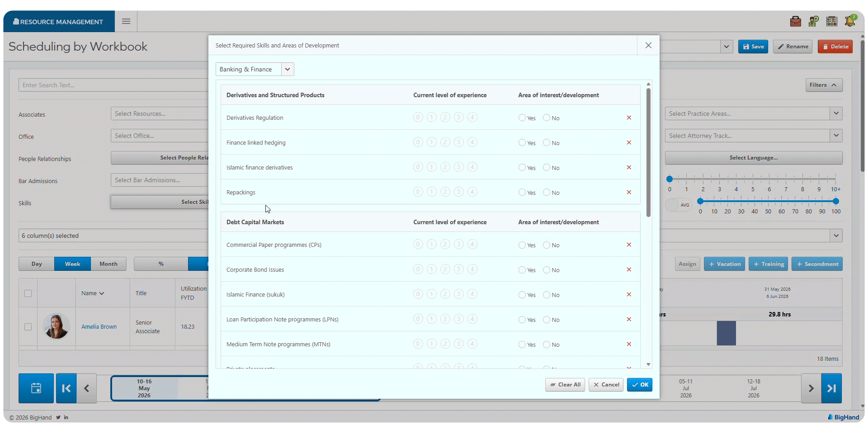Remove Corporate Bond Issues row
Viewport: 868px width, 434px height.
(x=629, y=269)
